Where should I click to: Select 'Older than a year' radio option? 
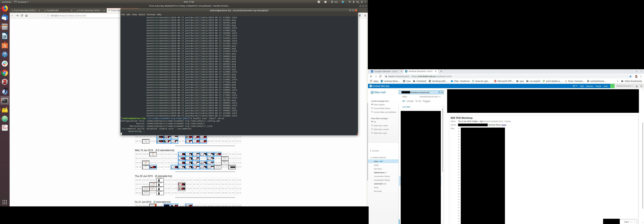pos(372,133)
